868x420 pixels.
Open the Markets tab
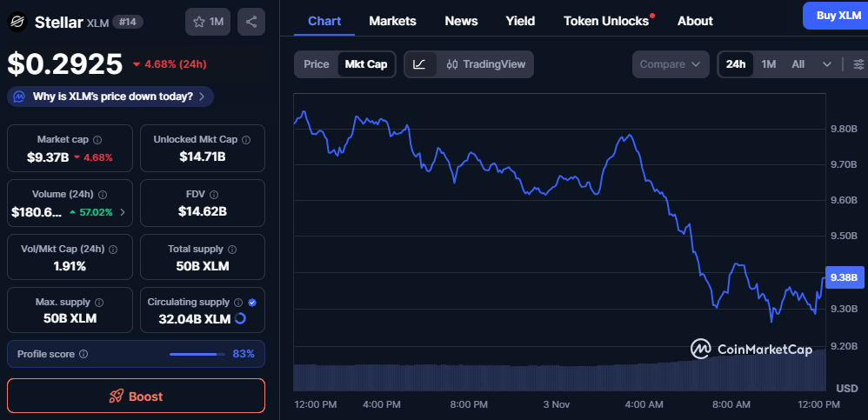392,21
